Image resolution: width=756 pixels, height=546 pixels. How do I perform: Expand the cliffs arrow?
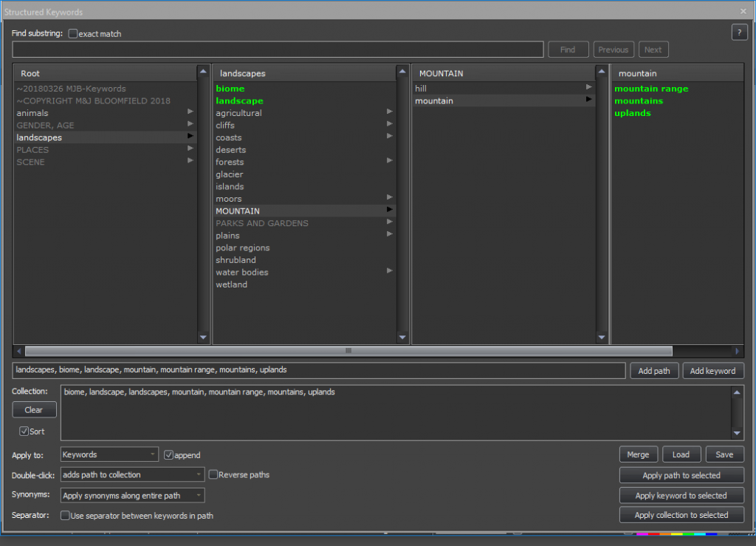pyautogui.click(x=390, y=123)
